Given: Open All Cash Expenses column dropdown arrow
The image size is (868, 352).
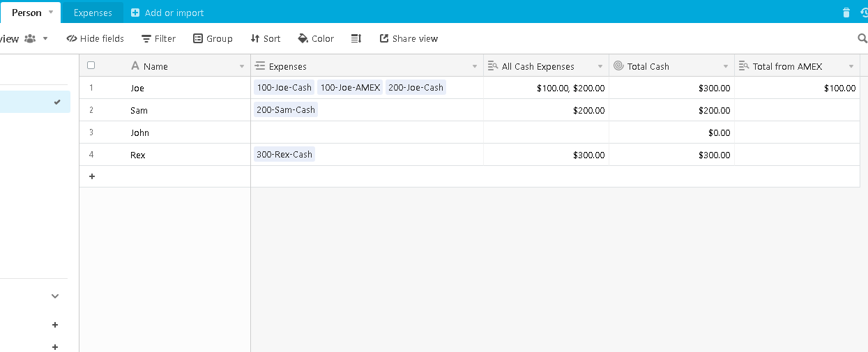Looking at the screenshot, I should tap(600, 66).
